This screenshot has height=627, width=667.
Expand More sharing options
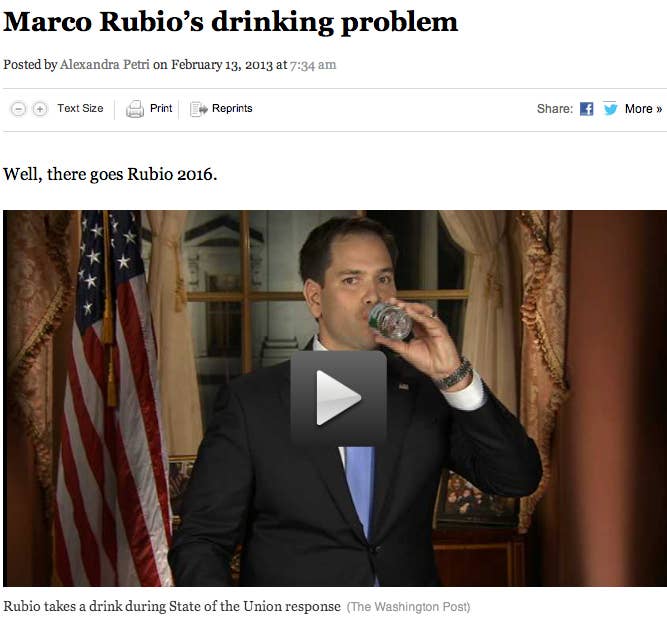pos(643,109)
